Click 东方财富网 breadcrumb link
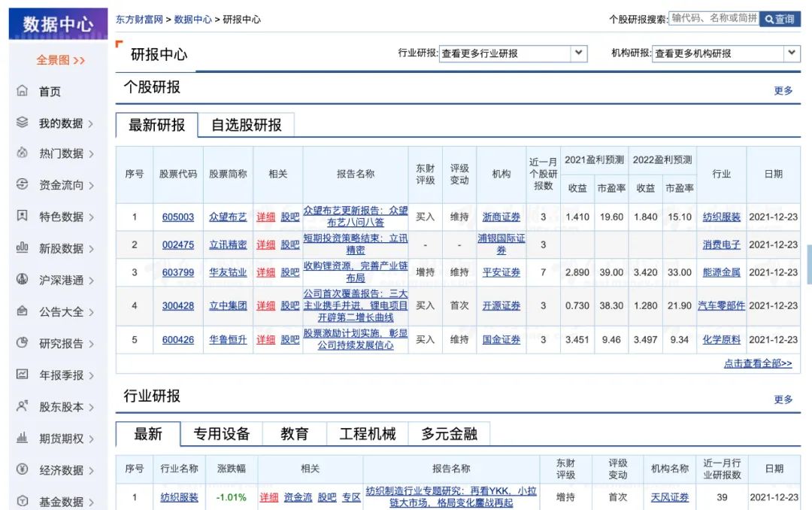 [x=139, y=20]
